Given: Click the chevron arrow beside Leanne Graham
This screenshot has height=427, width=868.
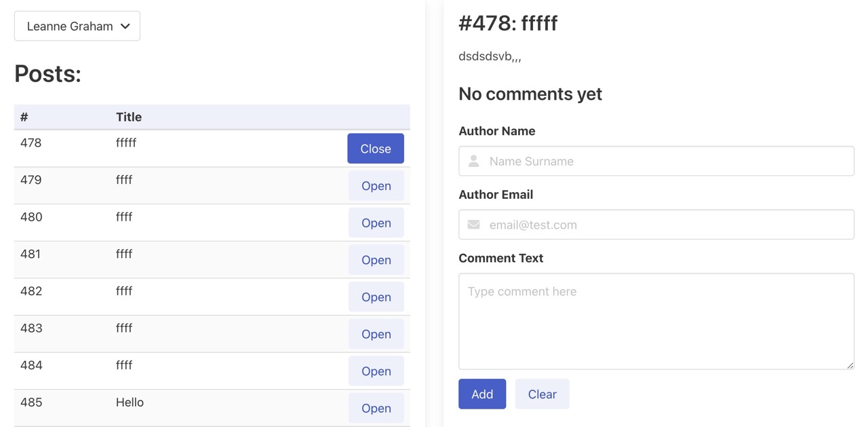Looking at the screenshot, I should [125, 26].
